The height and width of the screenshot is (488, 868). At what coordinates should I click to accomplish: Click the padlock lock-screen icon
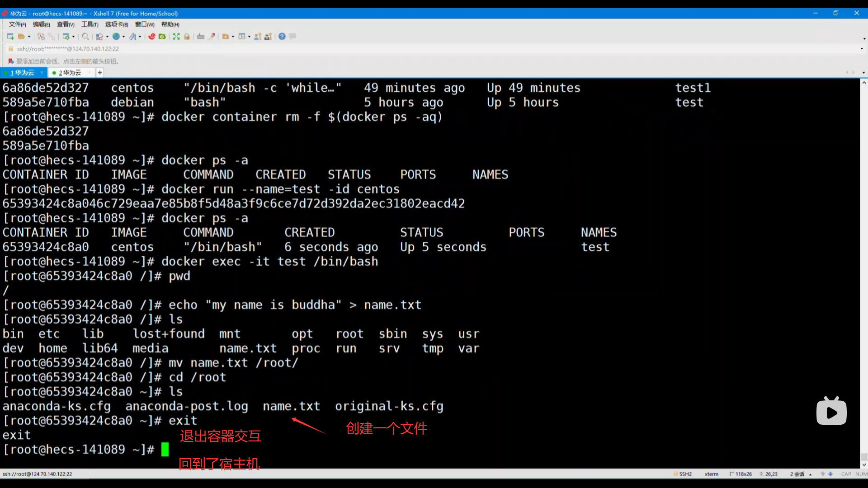(x=187, y=37)
